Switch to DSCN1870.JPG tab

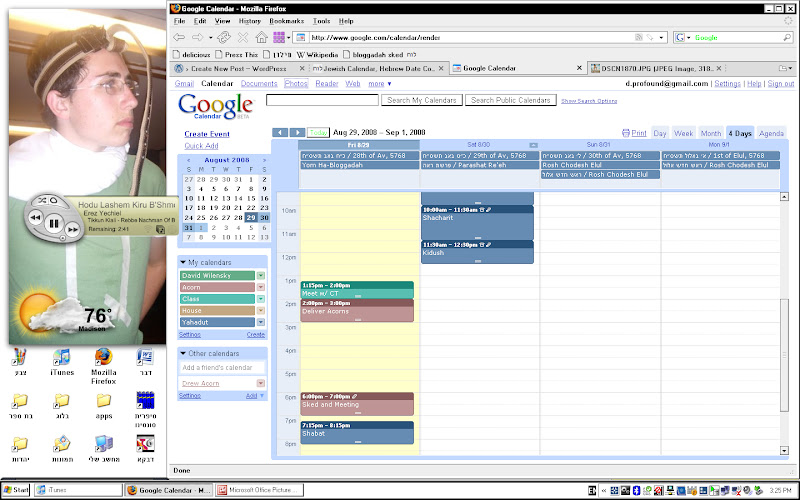pyautogui.click(x=657, y=68)
